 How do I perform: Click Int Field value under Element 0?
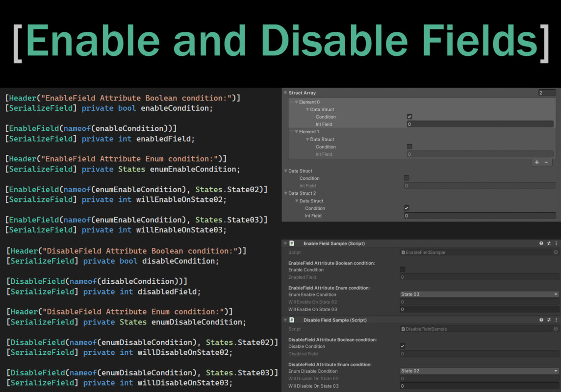480,124
